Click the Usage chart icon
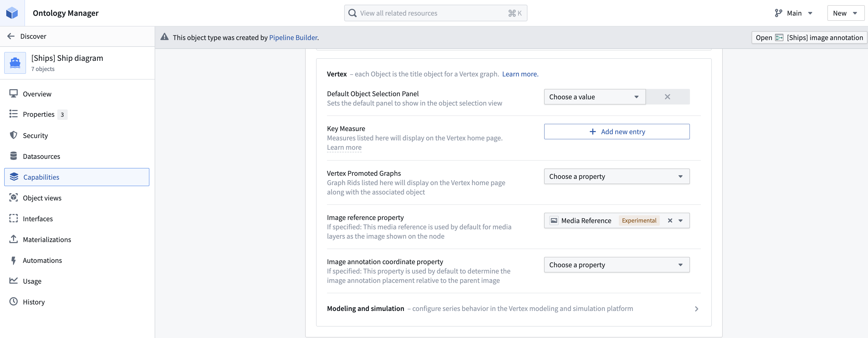Viewport: 868px width, 338px height. (x=14, y=281)
